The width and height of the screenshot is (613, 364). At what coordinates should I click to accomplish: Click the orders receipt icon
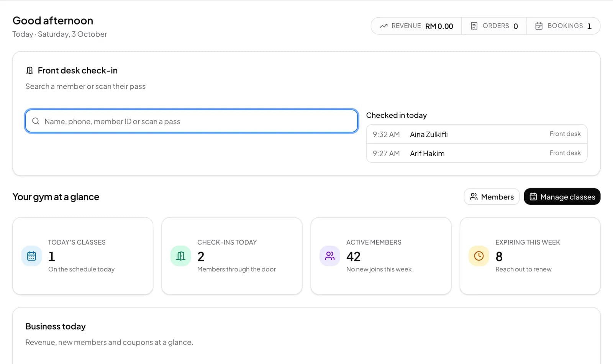[474, 26]
